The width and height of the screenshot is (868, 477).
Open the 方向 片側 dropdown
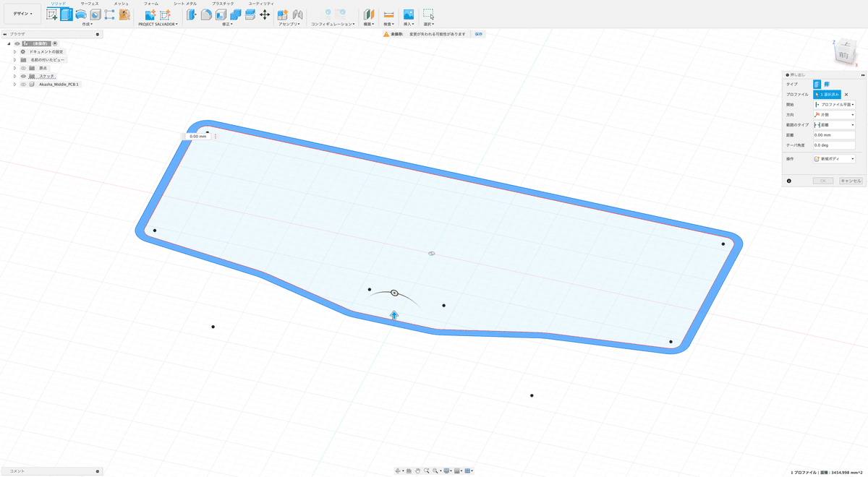point(834,115)
